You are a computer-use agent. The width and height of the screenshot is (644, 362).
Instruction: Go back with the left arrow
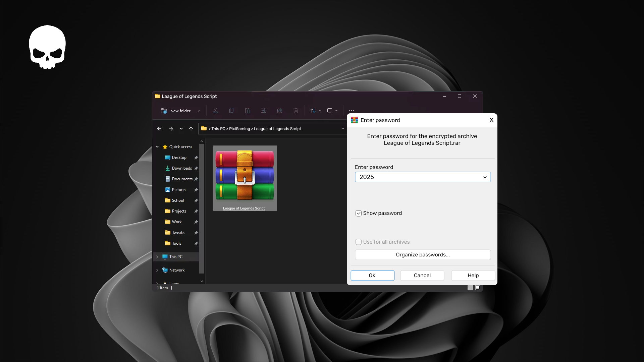(x=159, y=129)
